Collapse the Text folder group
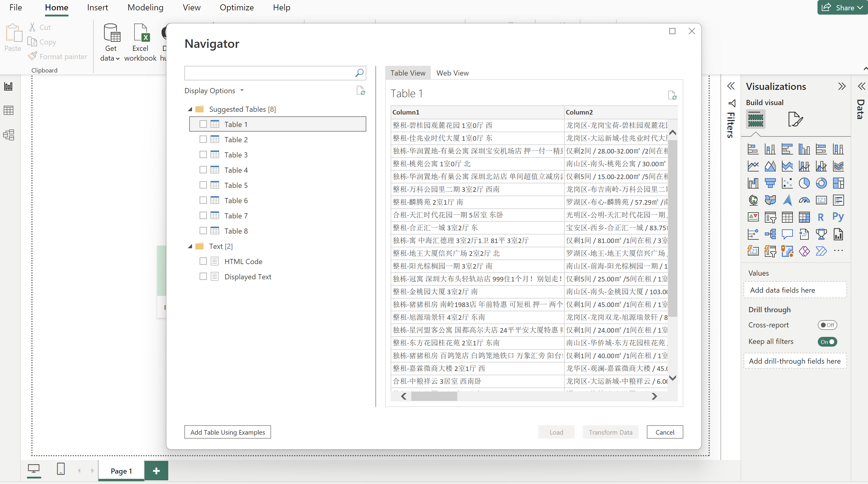Screen dimensions: 868x484 click(x=190, y=246)
